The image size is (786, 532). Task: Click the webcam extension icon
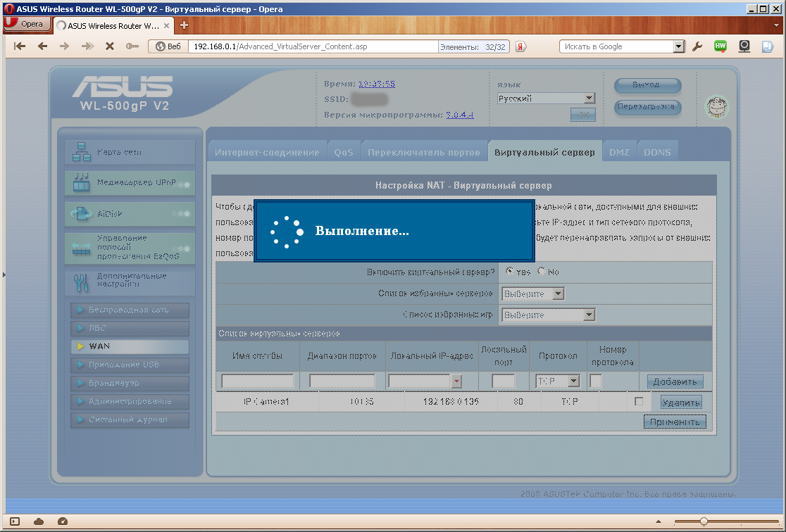click(x=744, y=46)
